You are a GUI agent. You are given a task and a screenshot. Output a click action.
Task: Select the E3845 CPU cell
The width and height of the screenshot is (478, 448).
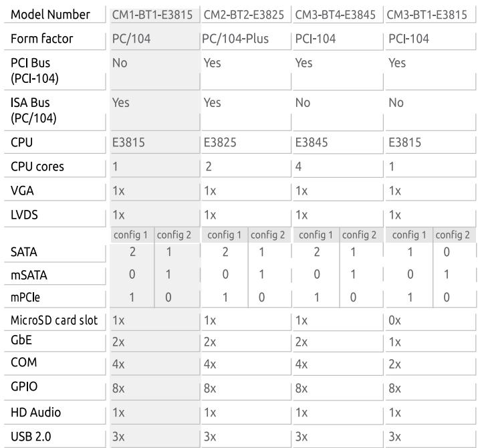(312, 142)
